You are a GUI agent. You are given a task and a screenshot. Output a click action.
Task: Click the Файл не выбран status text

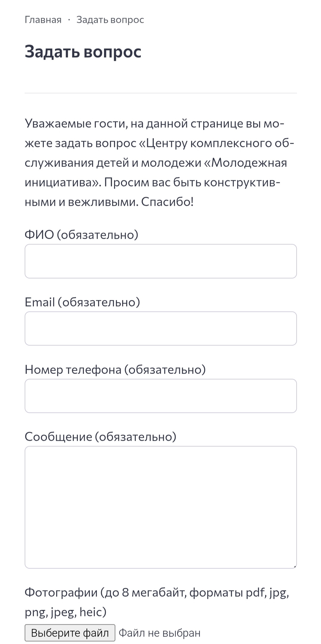160,633
